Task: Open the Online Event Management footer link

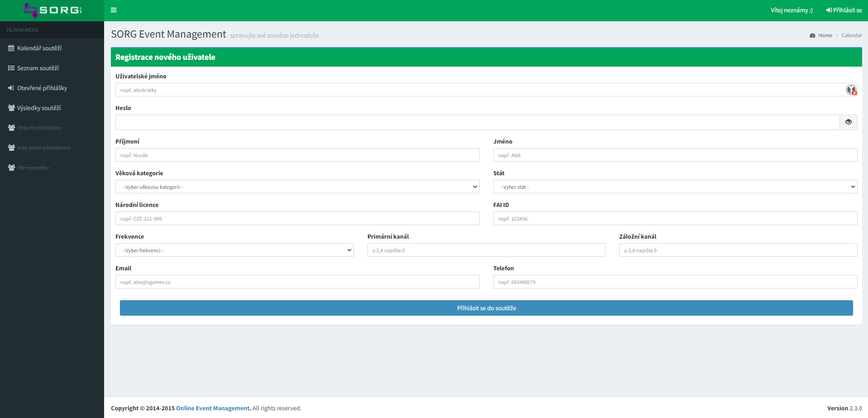Action: click(x=213, y=408)
